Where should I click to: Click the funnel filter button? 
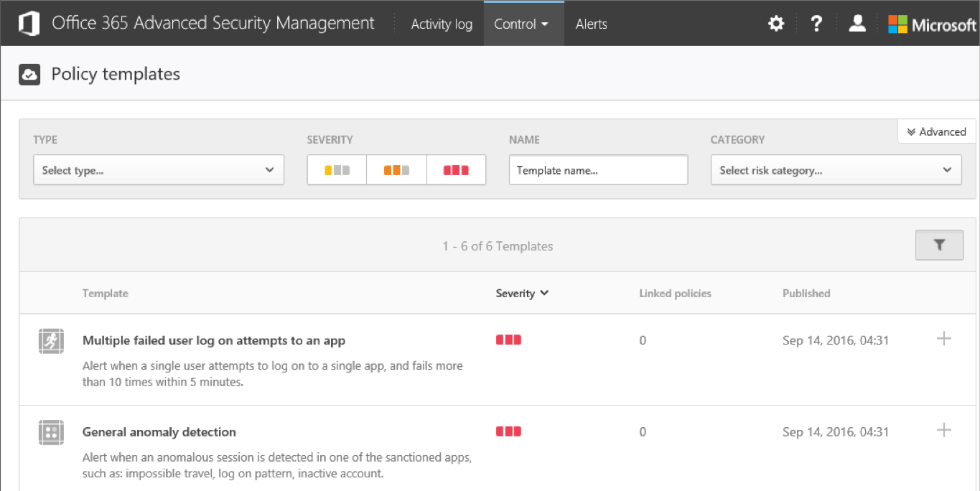click(x=939, y=245)
